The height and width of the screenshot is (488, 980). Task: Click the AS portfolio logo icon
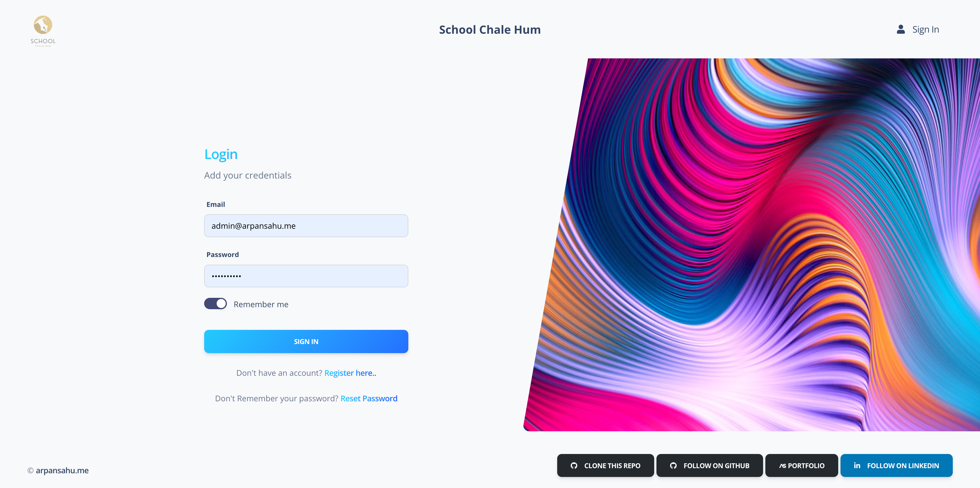point(782,466)
